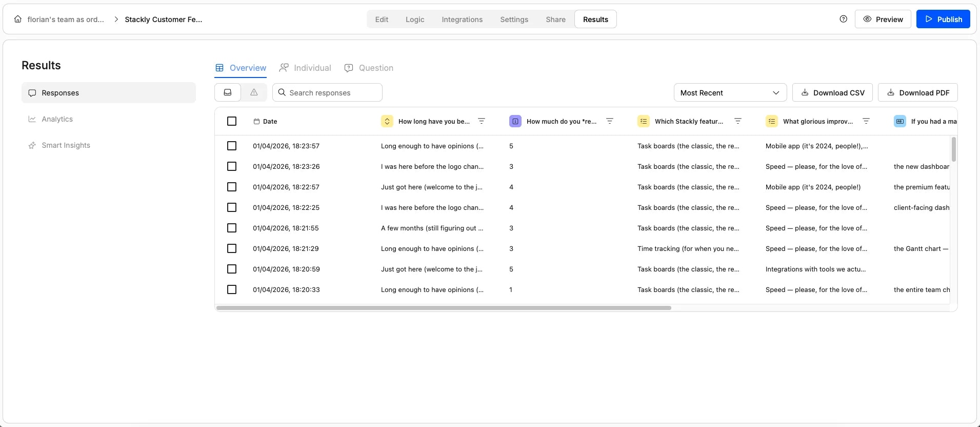Switch to the Overview view
This screenshot has width=980, height=427.
click(x=241, y=68)
